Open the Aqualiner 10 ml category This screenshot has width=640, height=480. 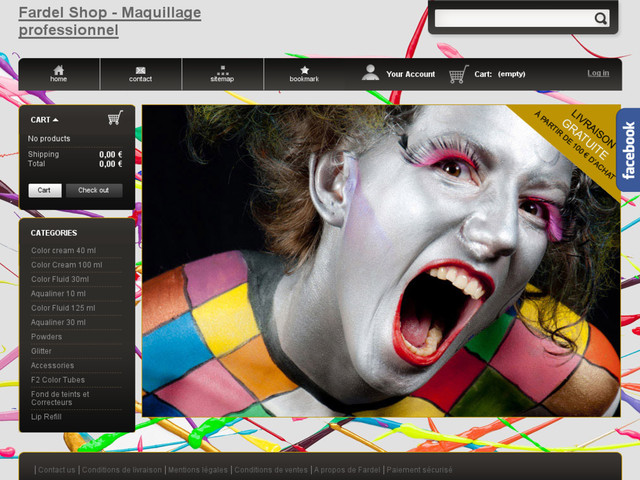pyautogui.click(x=59, y=294)
